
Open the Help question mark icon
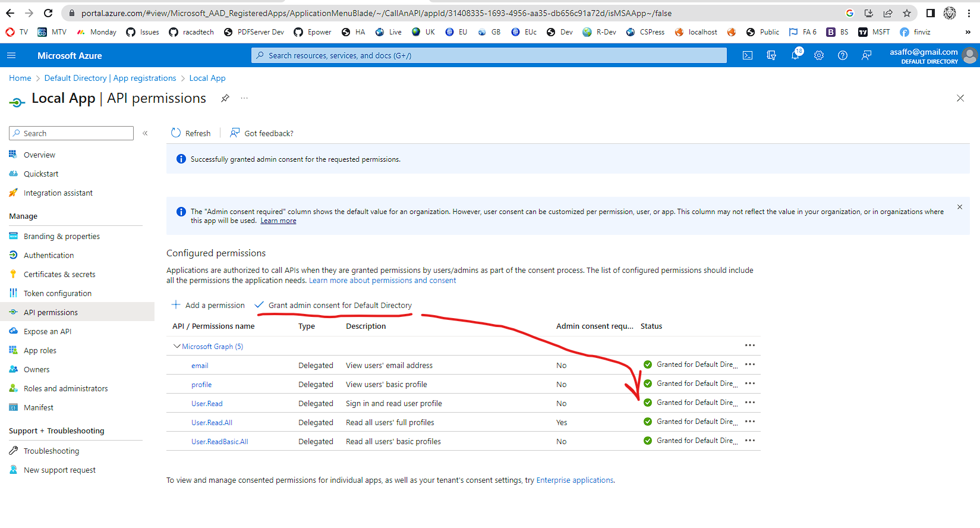(x=843, y=55)
